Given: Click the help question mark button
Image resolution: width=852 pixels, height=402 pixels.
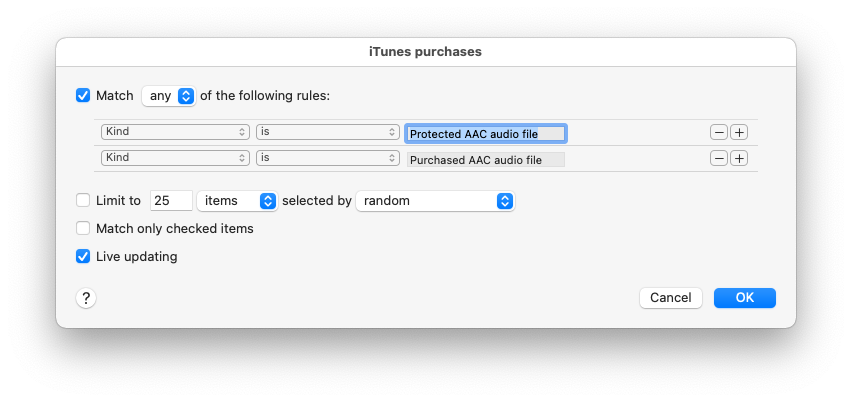Looking at the screenshot, I should pyautogui.click(x=86, y=298).
